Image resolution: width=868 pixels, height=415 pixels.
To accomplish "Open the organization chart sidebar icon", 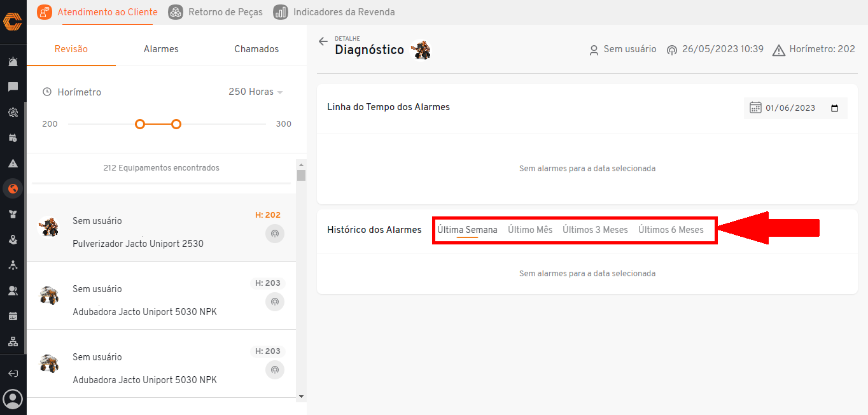I will click(13, 342).
